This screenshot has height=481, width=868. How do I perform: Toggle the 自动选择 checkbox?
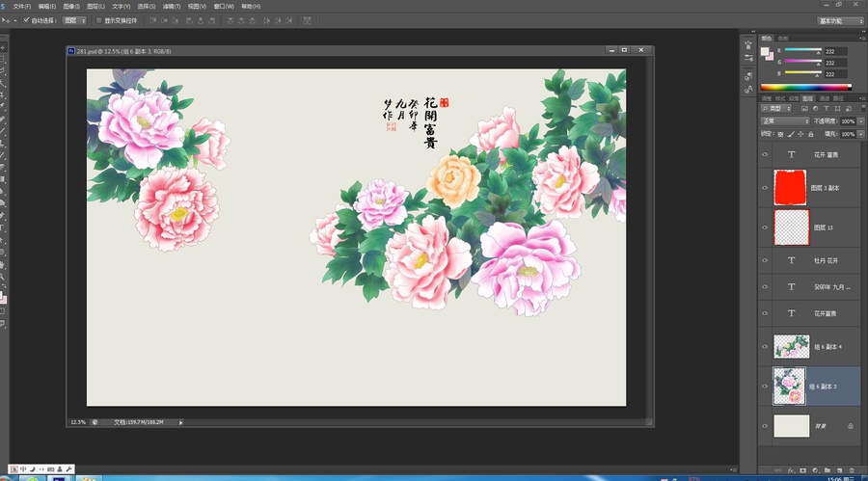coord(26,20)
